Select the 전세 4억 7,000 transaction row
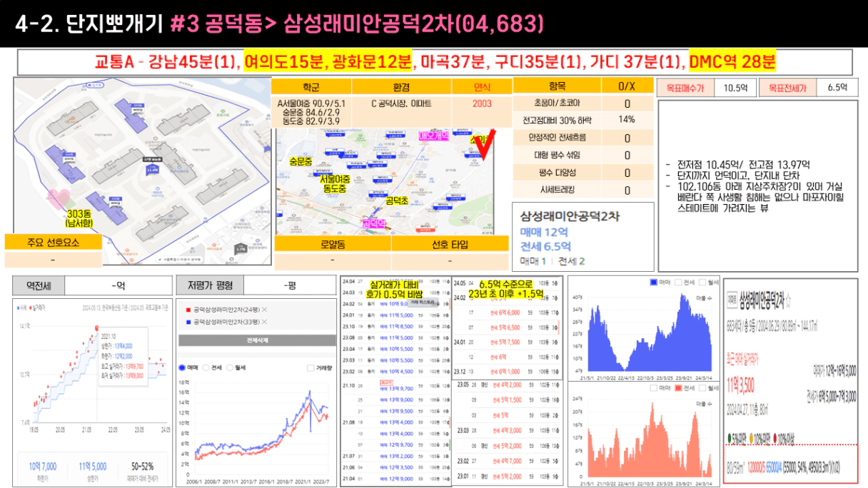The height and width of the screenshot is (488, 868). click(x=508, y=461)
